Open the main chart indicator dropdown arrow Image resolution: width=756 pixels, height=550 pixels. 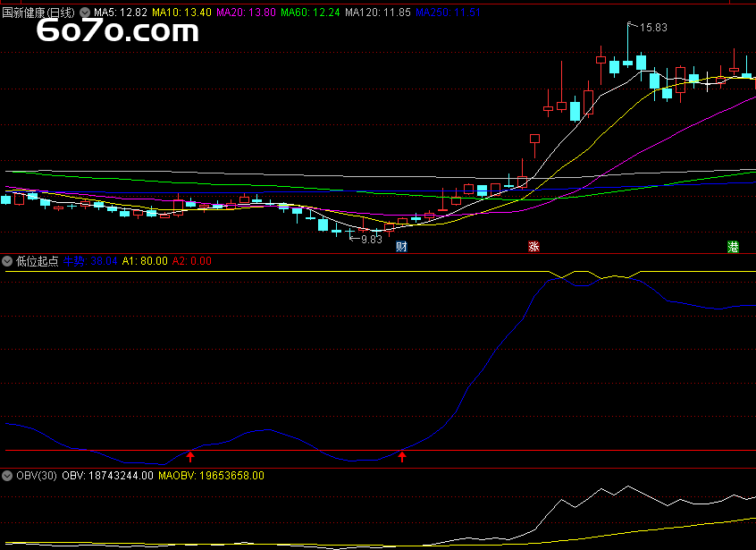point(85,13)
